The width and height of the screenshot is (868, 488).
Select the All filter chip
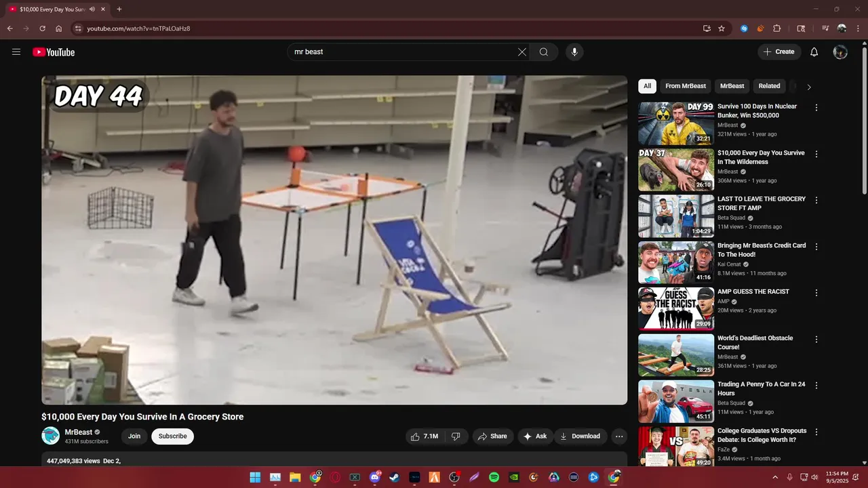(x=647, y=86)
